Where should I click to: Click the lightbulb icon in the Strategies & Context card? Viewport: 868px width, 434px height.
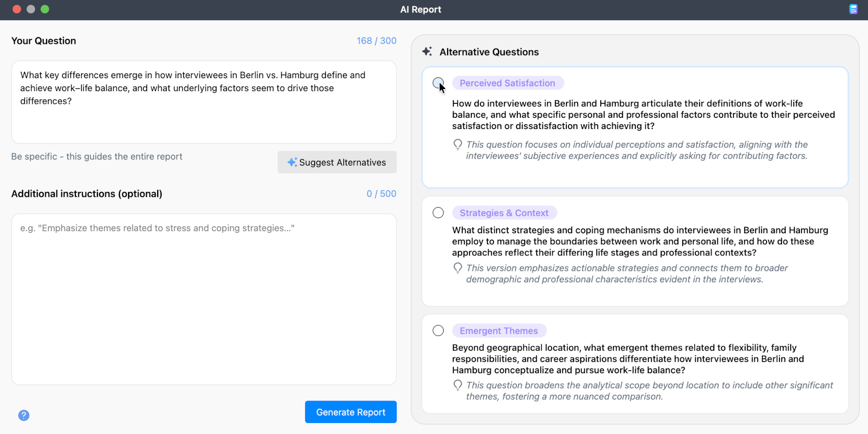[x=458, y=268]
